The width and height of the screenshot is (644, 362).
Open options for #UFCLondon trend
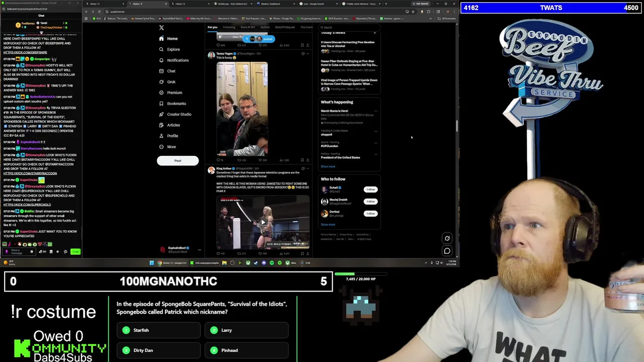[x=376, y=143]
